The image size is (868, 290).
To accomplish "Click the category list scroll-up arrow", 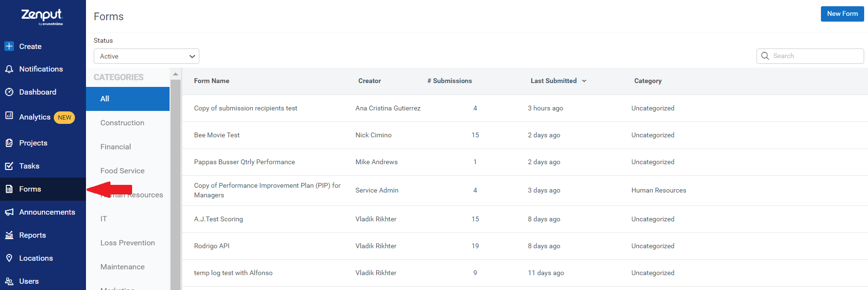I will (x=175, y=74).
